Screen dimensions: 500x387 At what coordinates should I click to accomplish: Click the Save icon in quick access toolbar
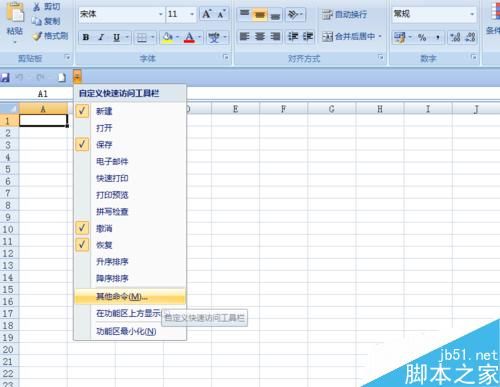[5, 78]
